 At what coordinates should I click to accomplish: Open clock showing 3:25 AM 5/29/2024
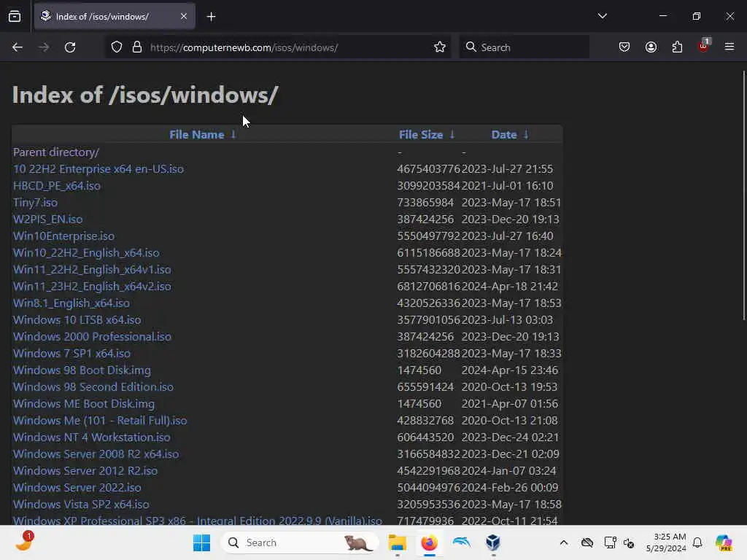tap(665, 542)
